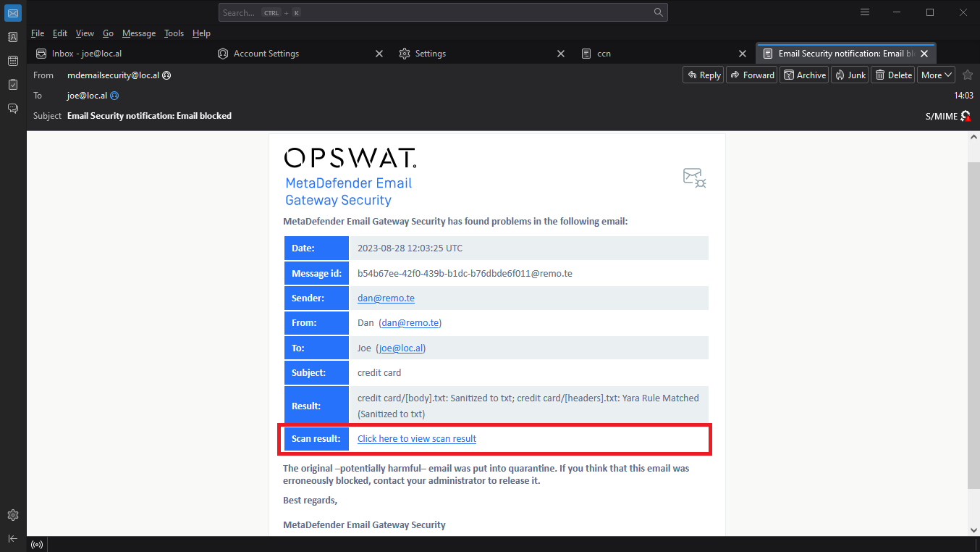Image resolution: width=980 pixels, height=552 pixels.
Task: Click here to view scan result link
Action: 417,438
